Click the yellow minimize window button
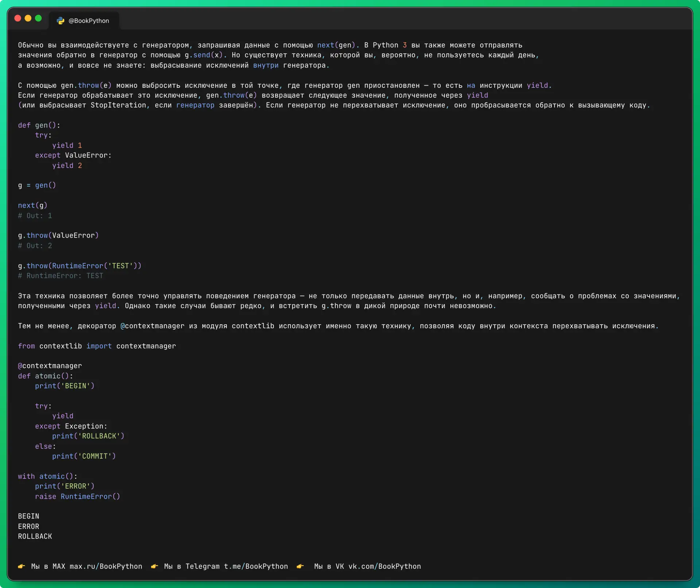Image resolution: width=700 pixels, height=588 pixels. click(28, 18)
